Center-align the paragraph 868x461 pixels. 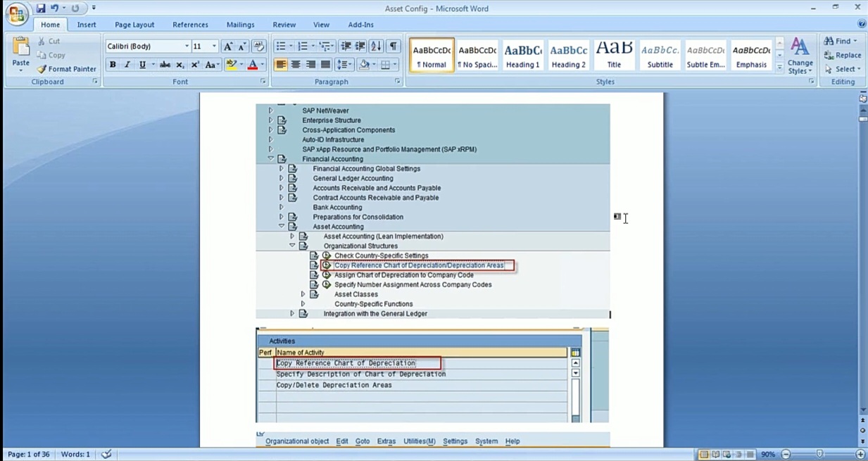coord(296,65)
